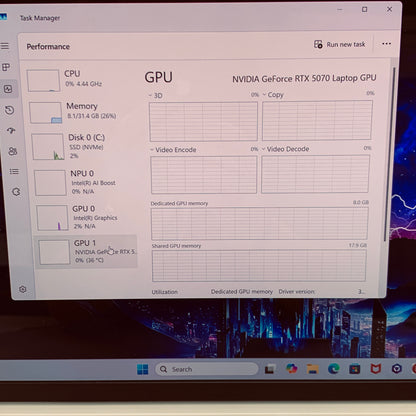
Task: Click the Shared GPU memory graph
Action: coord(259,266)
